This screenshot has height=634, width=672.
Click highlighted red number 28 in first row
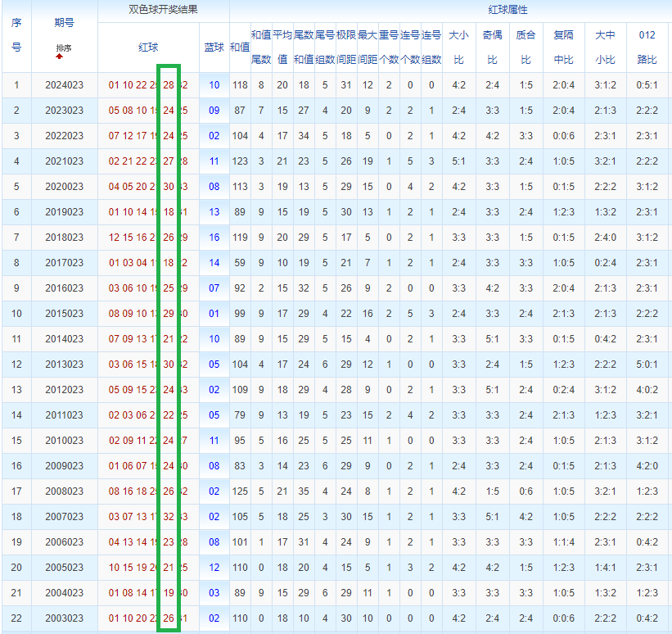click(x=169, y=85)
